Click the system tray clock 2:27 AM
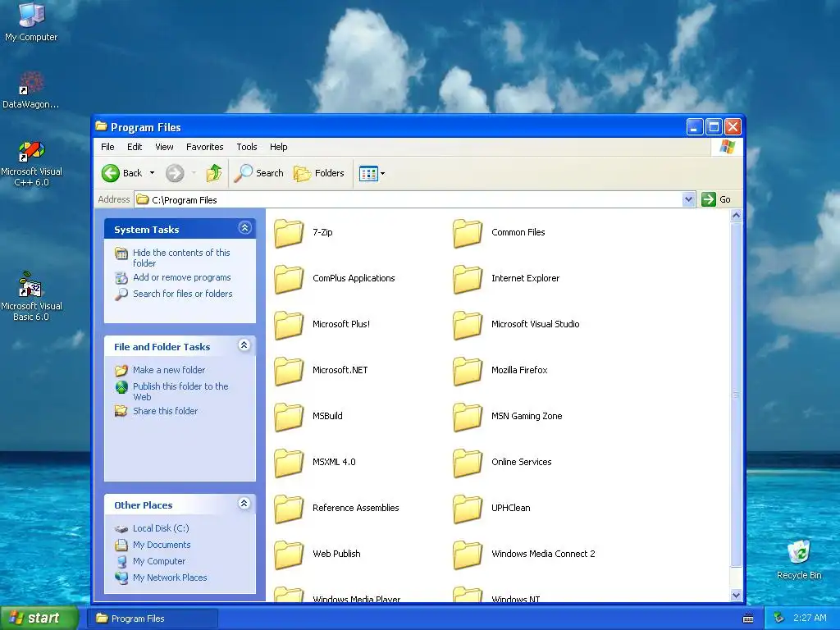The width and height of the screenshot is (840, 630). (x=810, y=619)
